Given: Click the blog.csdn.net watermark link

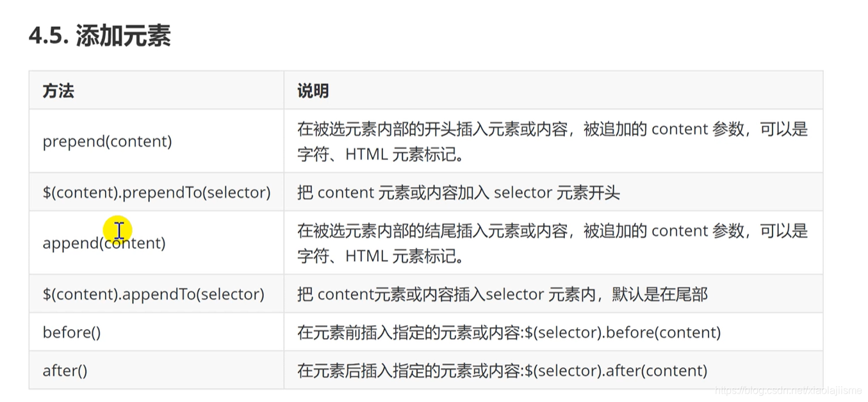Looking at the screenshot, I should [788, 390].
